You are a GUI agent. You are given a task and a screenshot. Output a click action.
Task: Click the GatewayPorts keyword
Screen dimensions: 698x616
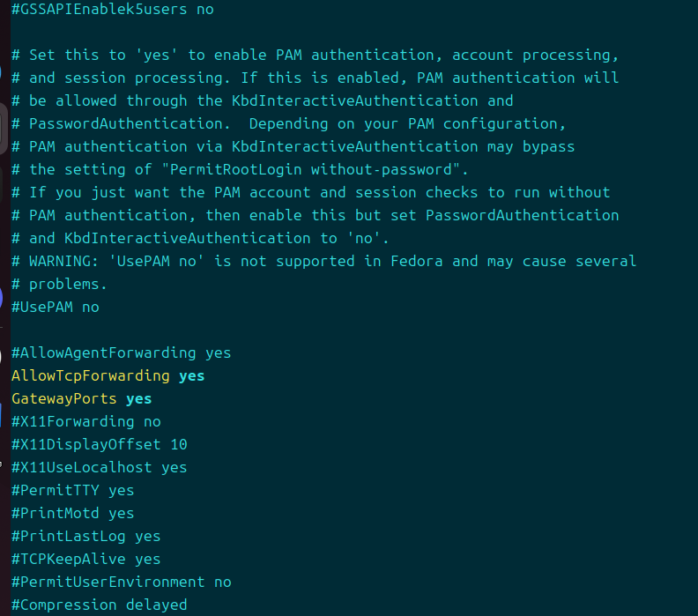[x=63, y=398]
